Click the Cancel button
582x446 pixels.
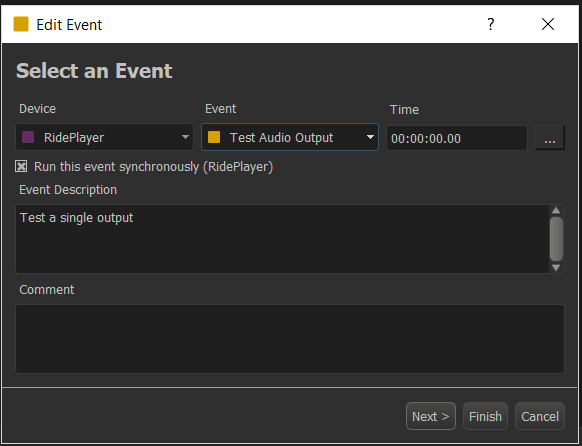[x=540, y=416]
